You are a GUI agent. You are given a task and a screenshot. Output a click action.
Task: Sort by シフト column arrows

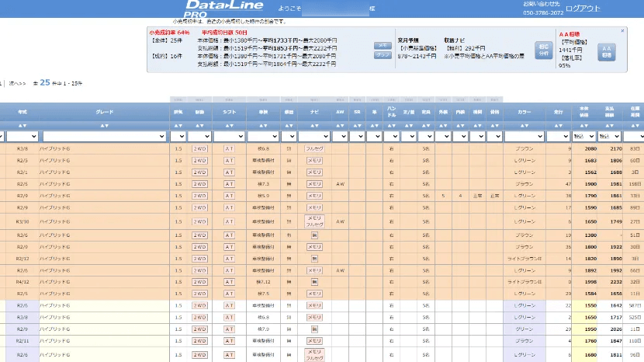click(229, 125)
